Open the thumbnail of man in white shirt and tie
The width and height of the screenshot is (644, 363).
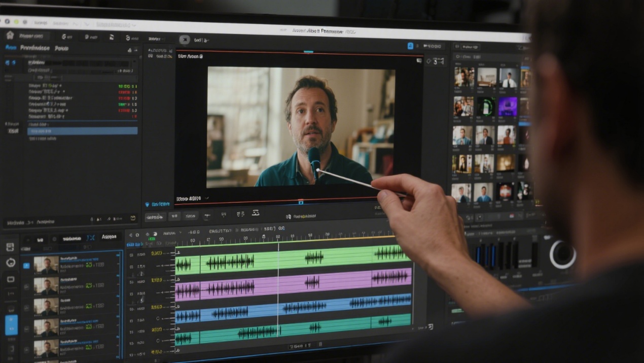point(507,78)
